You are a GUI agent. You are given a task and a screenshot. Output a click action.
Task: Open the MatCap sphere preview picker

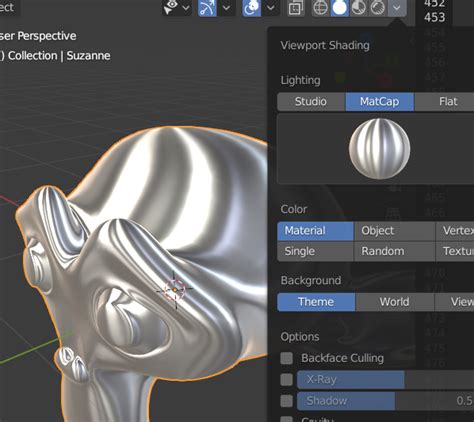pos(379,149)
